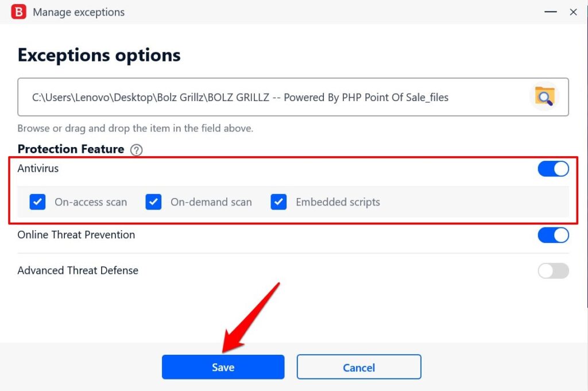Click the "Browse or drag and drop" hint text
Image resolution: width=588 pixels, height=391 pixels.
tap(135, 128)
